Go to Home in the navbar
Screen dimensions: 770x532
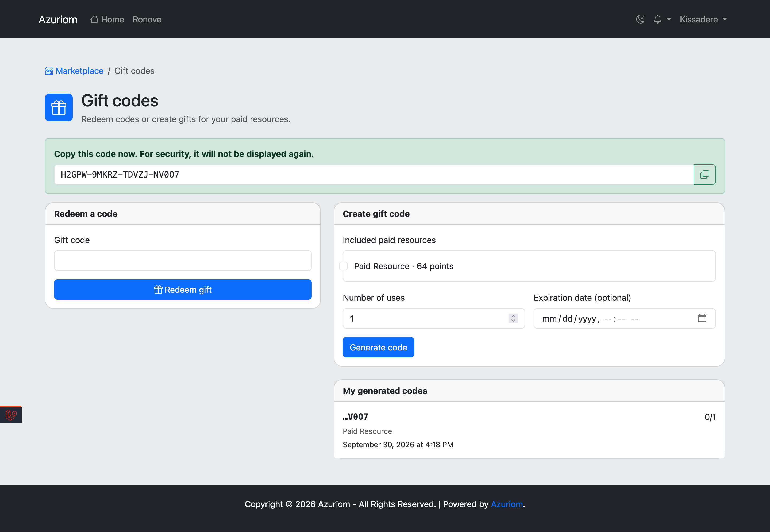point(107,19)
